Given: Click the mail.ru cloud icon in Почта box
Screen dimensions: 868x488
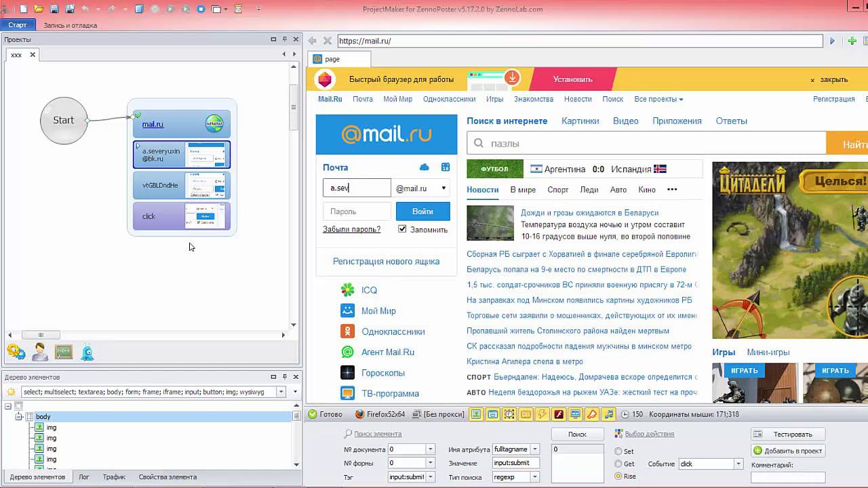Looking at the screenshot, I should coord(425,167).
